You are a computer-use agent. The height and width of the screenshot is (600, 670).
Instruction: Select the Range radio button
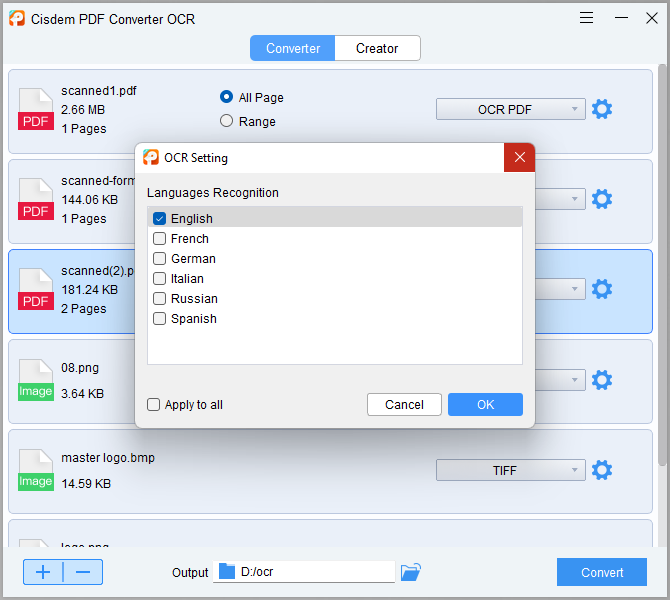[x=226, y=121]
